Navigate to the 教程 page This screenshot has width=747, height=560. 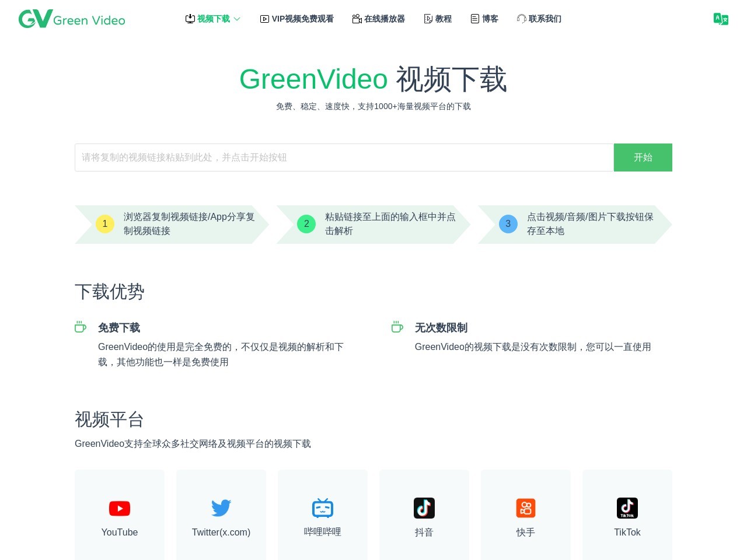438,19
